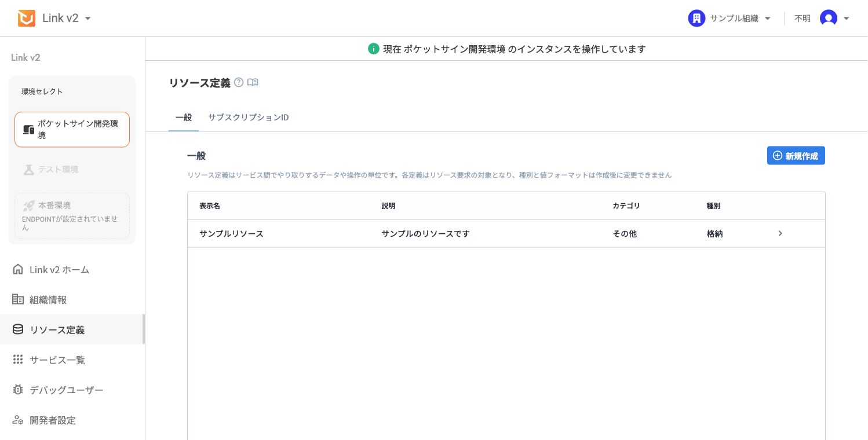The image size is (868, 440).
Task: Open the Link v2 product dropdown arrow
Action: coord(88,19)
